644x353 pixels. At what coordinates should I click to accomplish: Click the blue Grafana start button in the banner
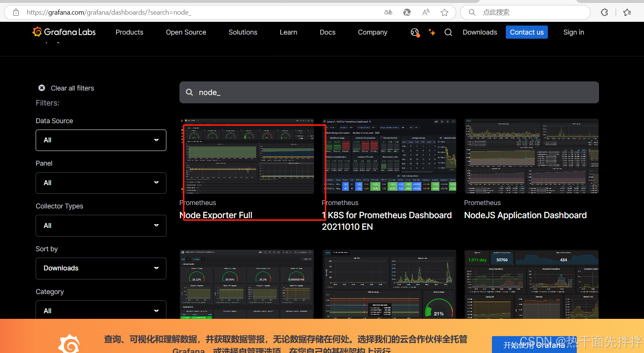[x=534, y=345]
